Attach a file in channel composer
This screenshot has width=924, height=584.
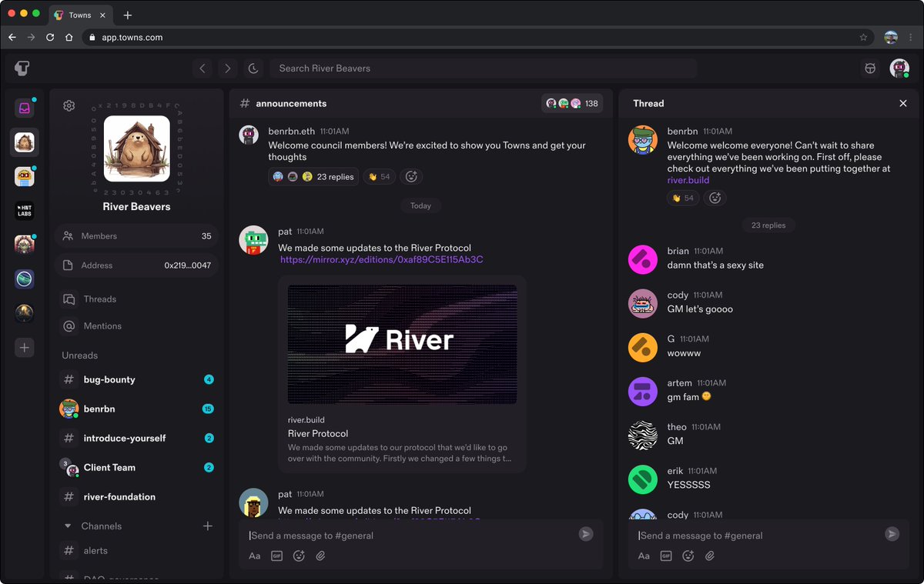coord(320,556)
